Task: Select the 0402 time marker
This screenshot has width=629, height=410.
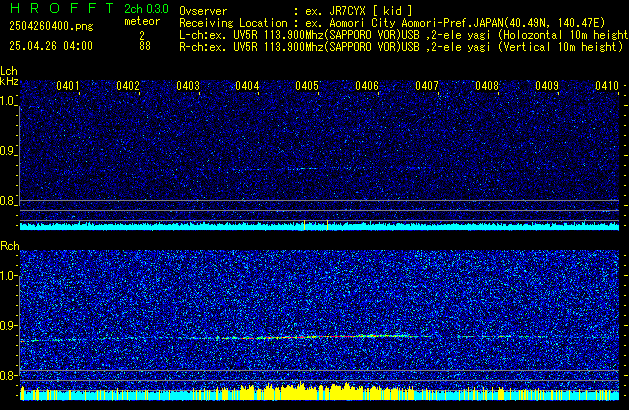Action: 128,86
